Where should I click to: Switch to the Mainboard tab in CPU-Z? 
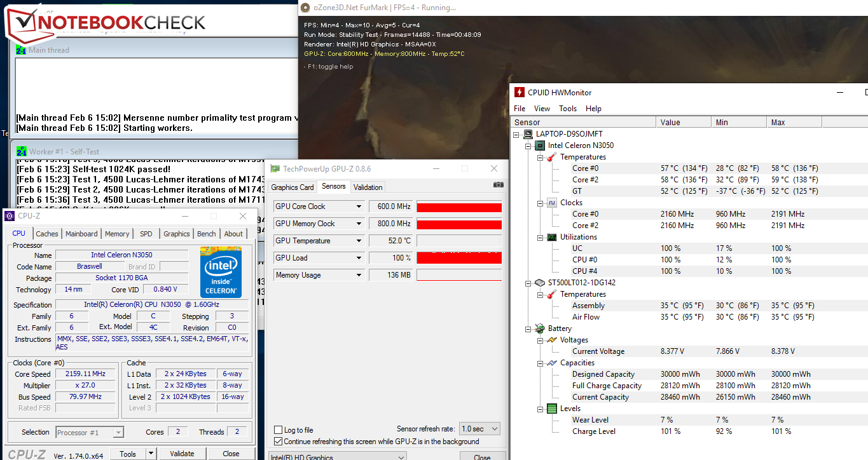click(x=82, y=234)
